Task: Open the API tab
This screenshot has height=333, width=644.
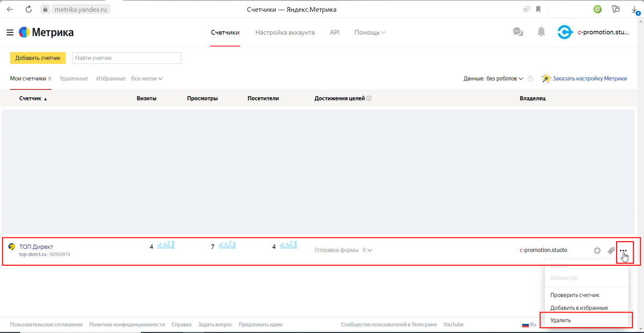Action: point(334,32)
